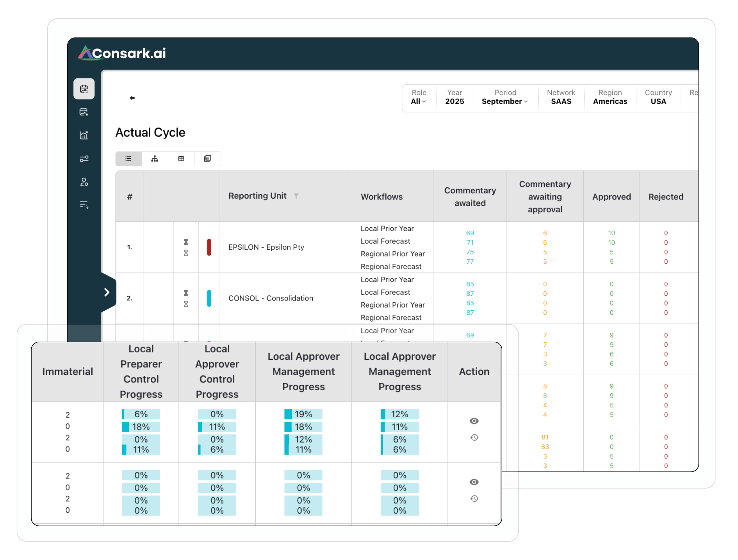Click the Consark.ai logo

point(123,53)
